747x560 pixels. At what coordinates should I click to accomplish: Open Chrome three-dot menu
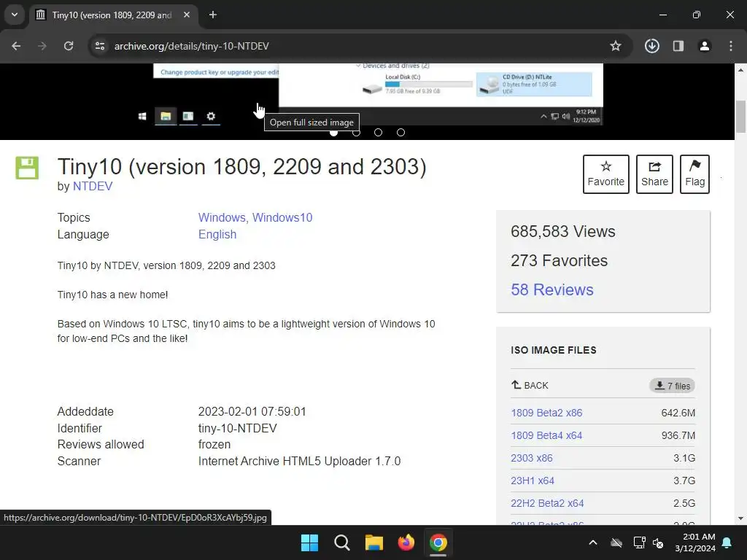[x=731, y=46]
